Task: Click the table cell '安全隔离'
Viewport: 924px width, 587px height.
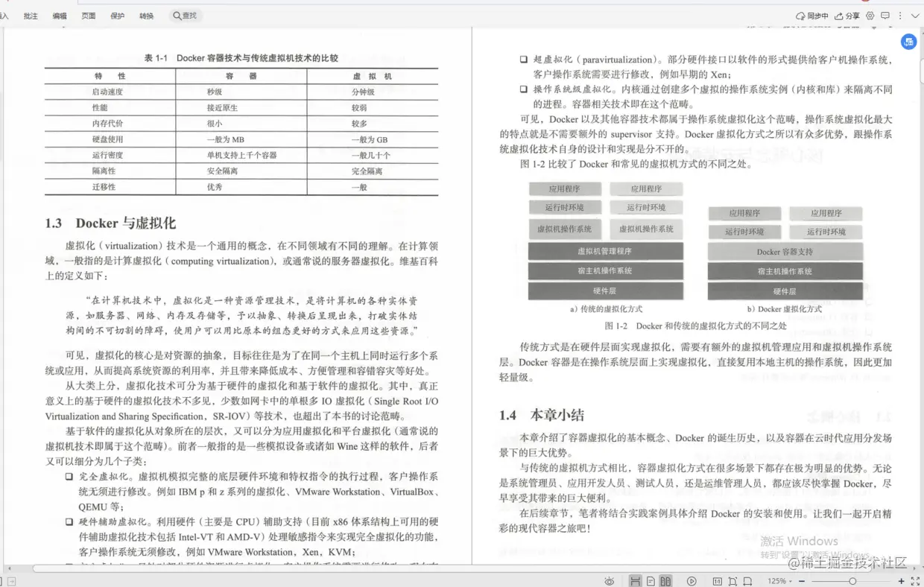Action: [x=223, y=171]
